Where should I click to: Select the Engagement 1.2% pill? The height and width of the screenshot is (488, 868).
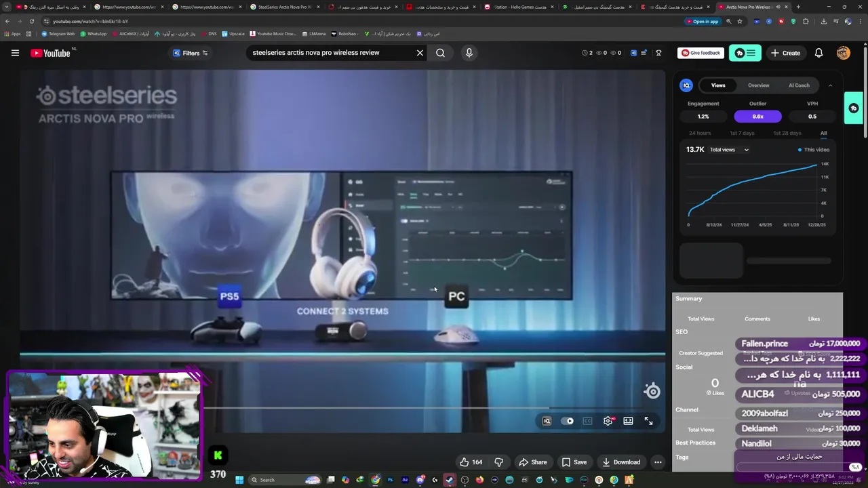[x=703, y=117]
